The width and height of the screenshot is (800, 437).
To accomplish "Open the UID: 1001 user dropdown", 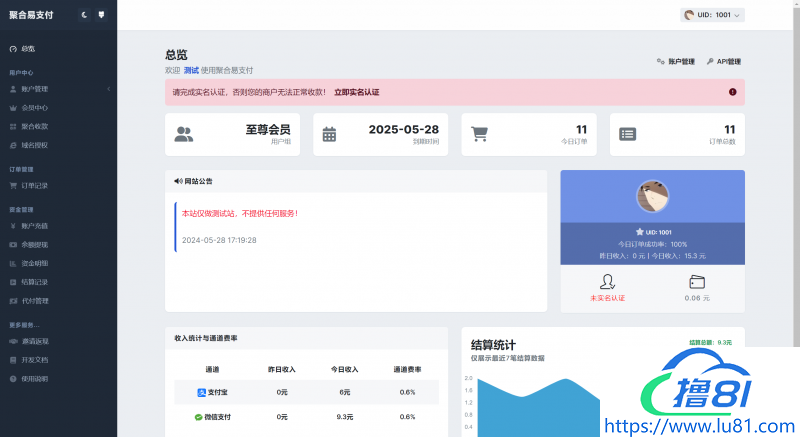I will (x=712, y=15).
